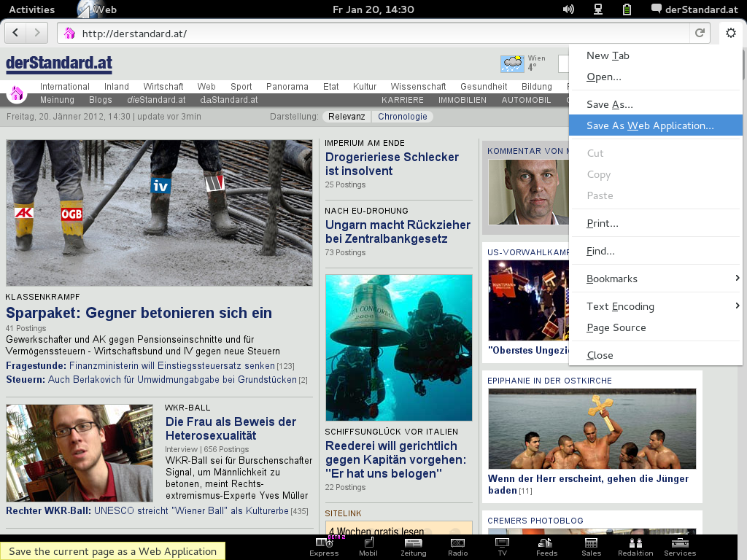Open the WKR-Ball interview video thumbnail
This screenshot has height=560, width=747.
(80, 453)
